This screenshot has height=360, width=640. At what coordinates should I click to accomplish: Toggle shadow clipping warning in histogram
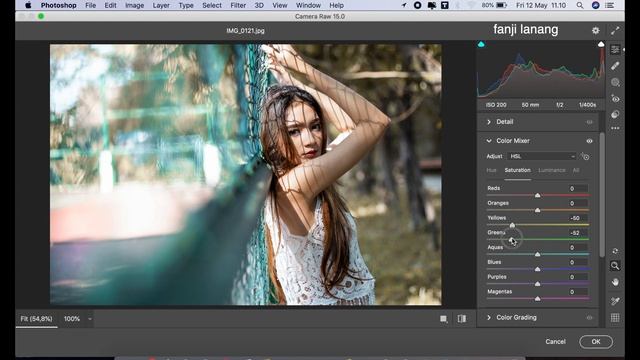(x=481, y=44)
